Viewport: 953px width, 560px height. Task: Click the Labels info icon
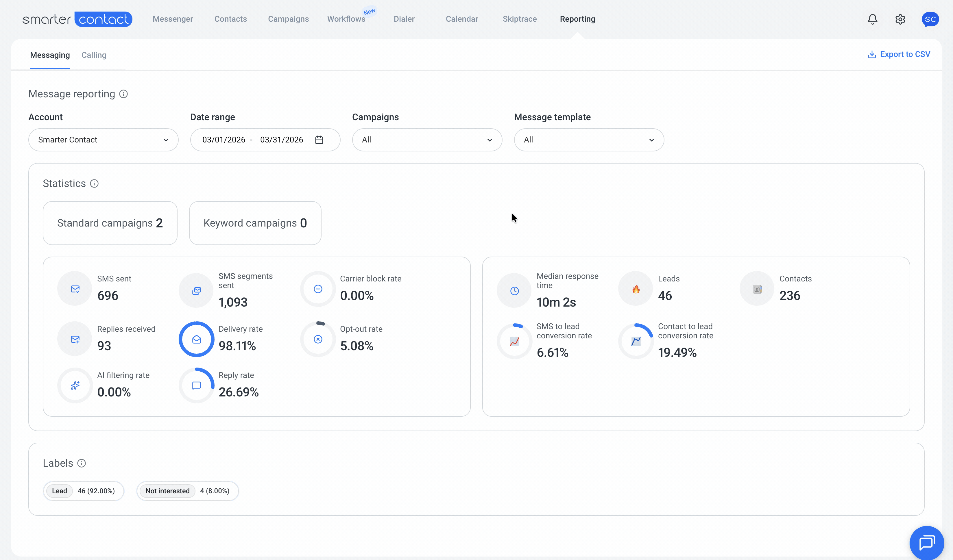pyautogui.click(x=82, y=463)
